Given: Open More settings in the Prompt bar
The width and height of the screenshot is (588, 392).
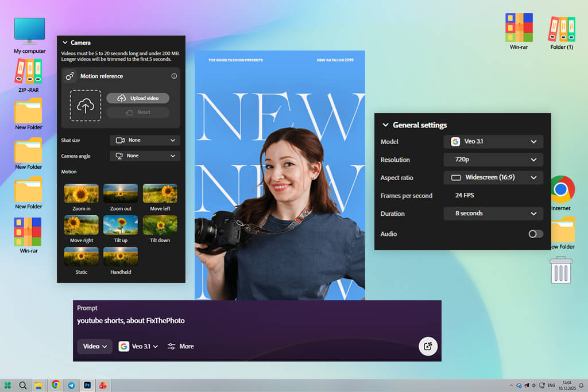Looking at the screenshot, I should [180, 347].
